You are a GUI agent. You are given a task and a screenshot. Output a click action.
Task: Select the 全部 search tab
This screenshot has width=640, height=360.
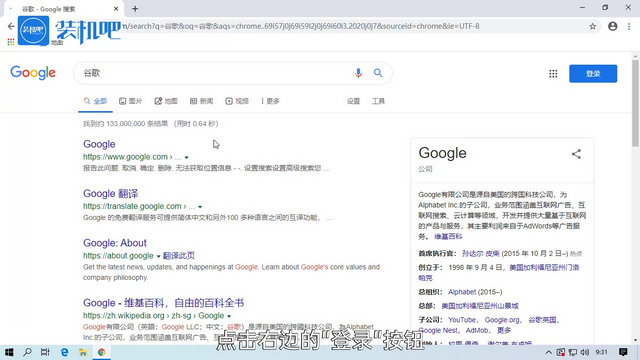pos(96,101)
